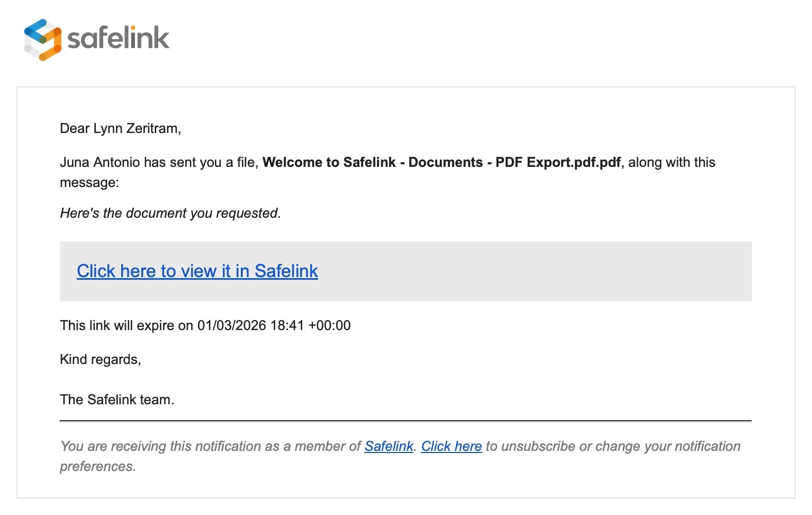The image size is (812, 515).
Task: Click the 'Kind regards,' closing line
Action: [100, 360]
